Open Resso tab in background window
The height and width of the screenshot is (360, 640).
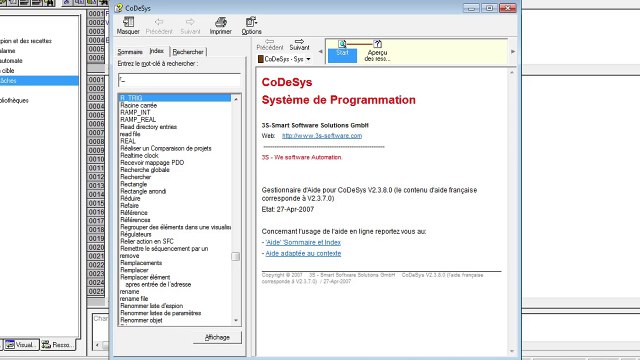pos(58,345)
